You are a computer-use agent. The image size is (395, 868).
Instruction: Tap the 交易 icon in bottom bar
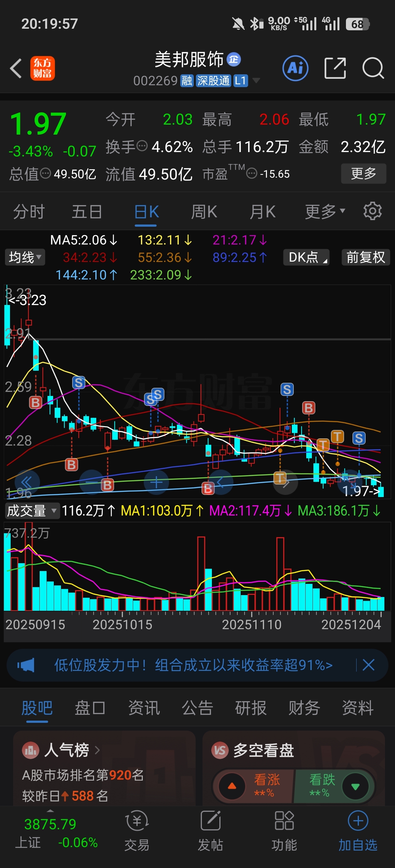tap(137, 821)
